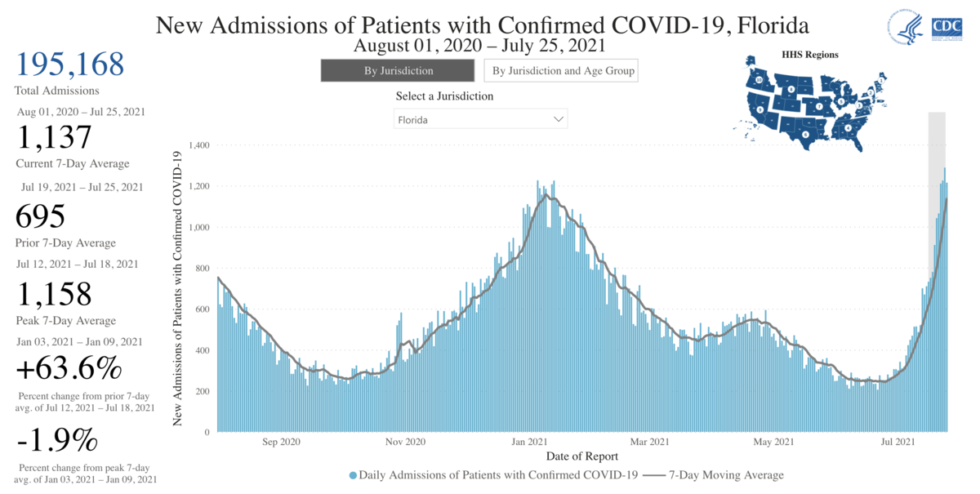Open the Florida jurisdiction dropdown

tap(479, 119)
